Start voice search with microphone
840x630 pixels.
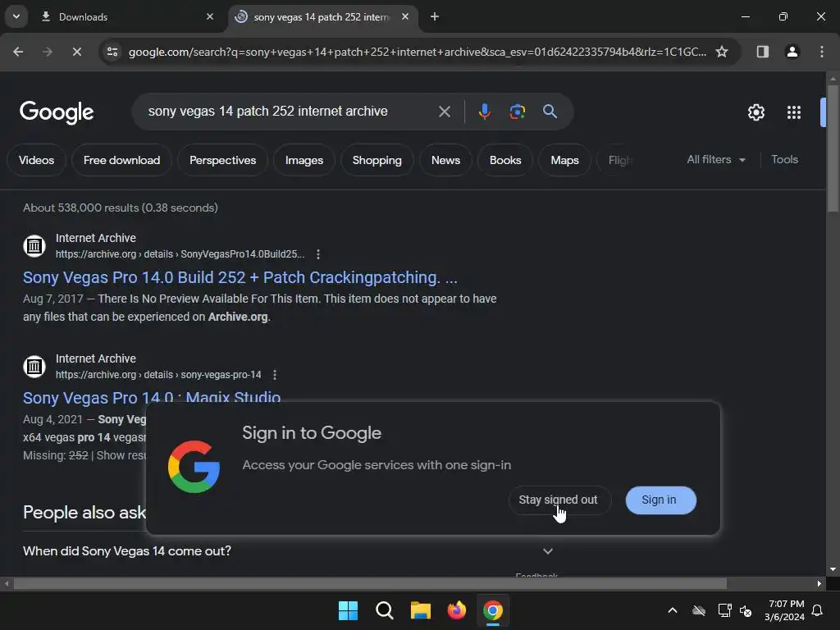pyautogui.click(x=484, y=112)
